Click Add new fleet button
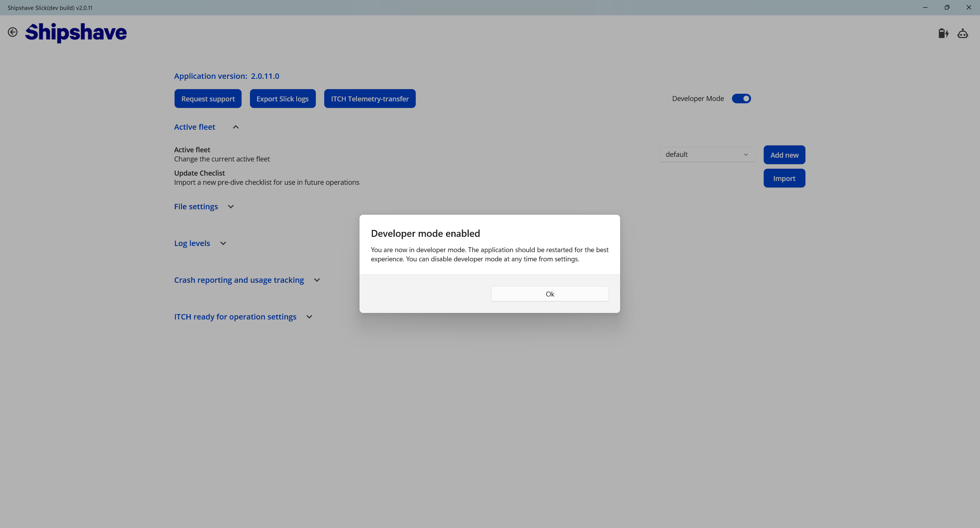Viewport: 980px width, 528px height. 784,155
